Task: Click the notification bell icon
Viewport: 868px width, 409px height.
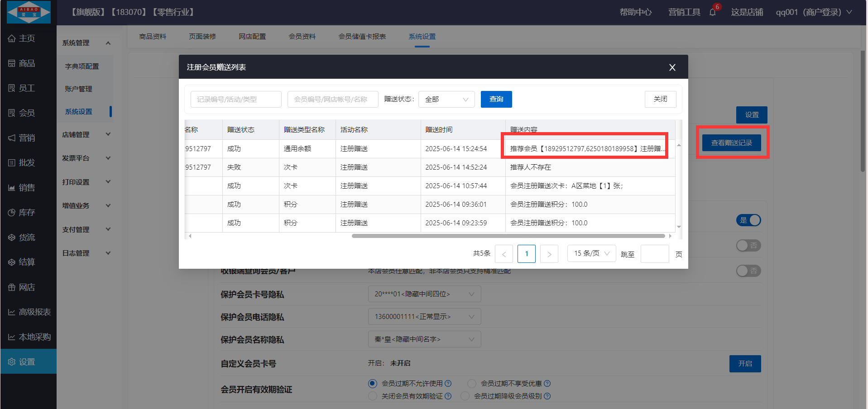Action: pyautogui.click(x=713, y=12)
